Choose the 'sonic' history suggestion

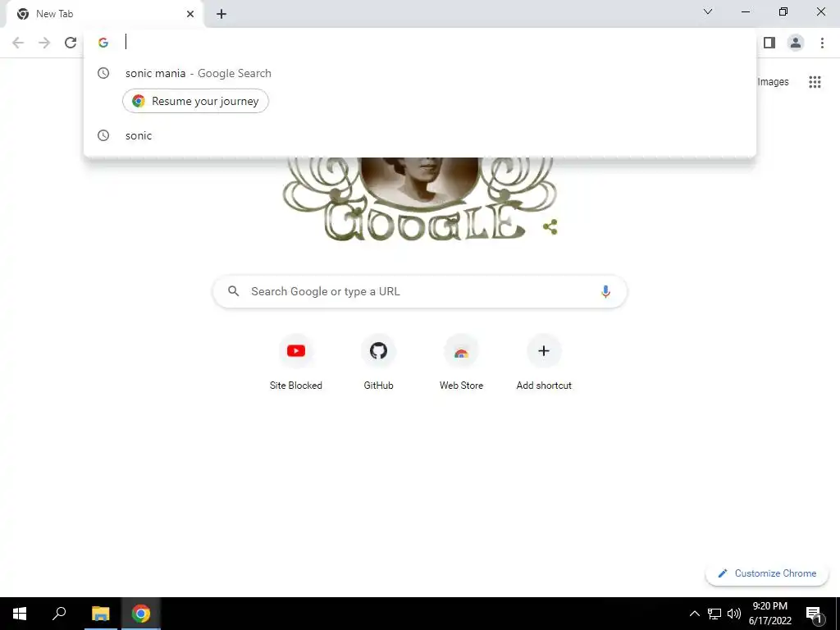point(419,135)
